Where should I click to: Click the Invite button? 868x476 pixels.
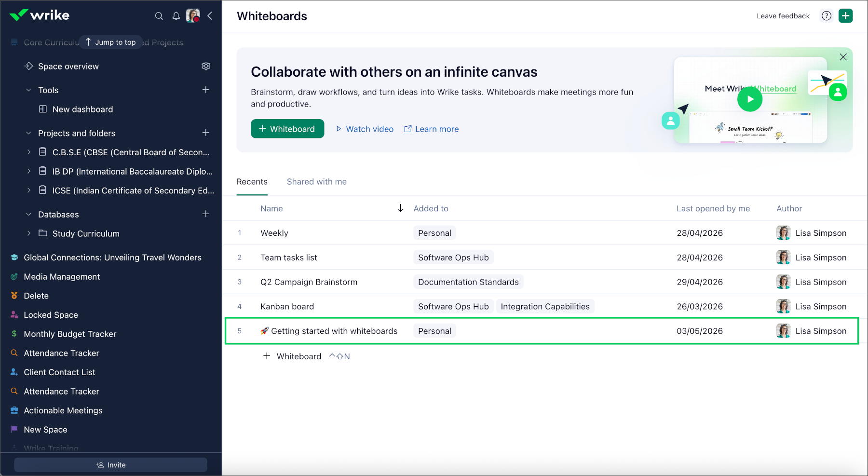(x=110, y=465)
